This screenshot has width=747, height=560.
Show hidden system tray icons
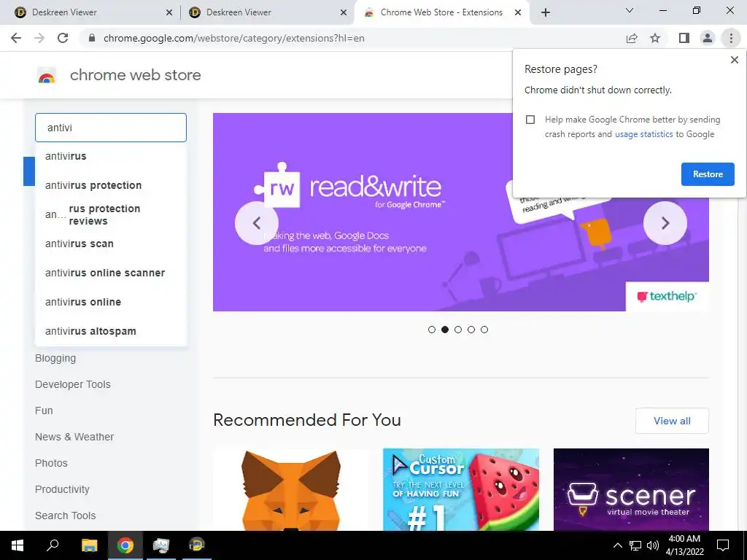pyautogui.click(x=617, y=545)
